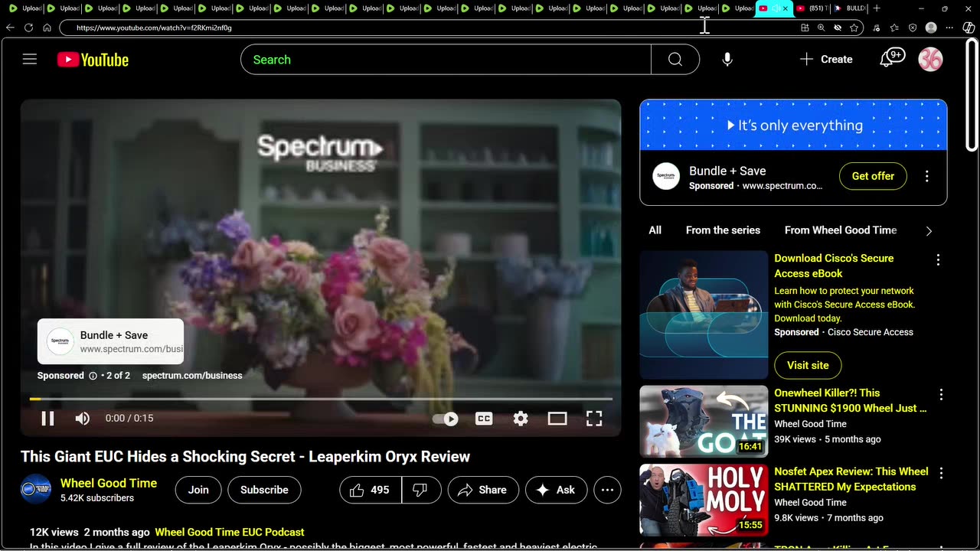Pause the ad video

(47, 419)
